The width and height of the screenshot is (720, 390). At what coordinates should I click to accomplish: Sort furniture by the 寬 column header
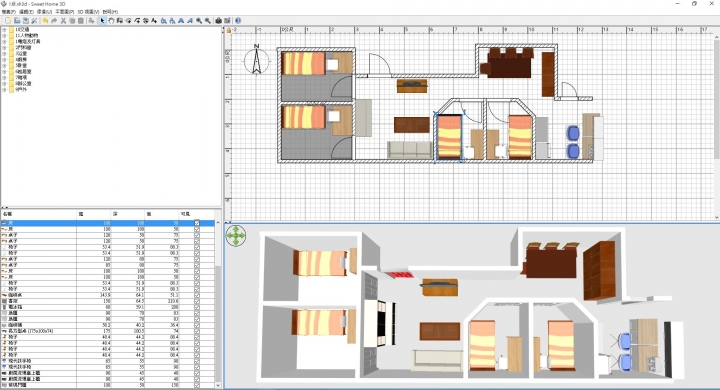94,215
